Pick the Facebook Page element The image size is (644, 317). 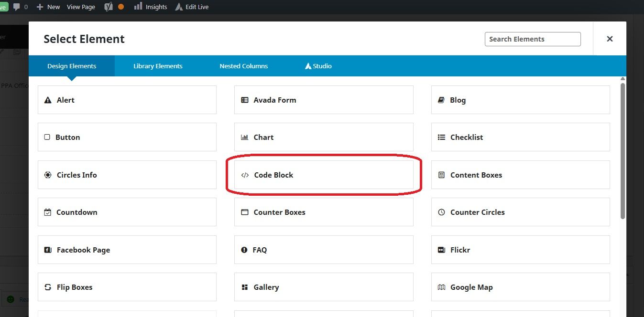point(127,250)
